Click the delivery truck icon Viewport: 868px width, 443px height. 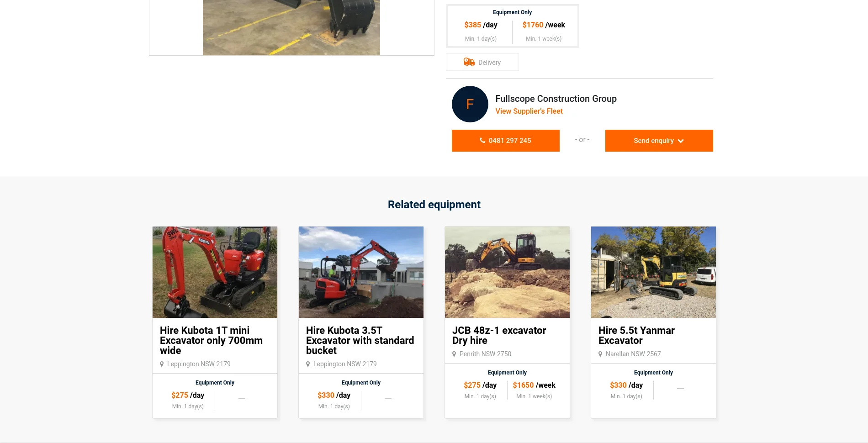[x=469, y=62]
